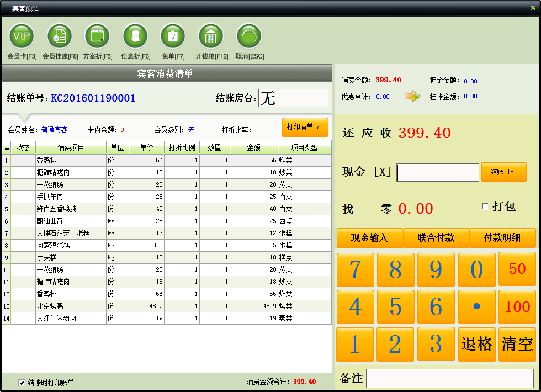Click the 现金 [X] cash input field
Viewport: 541px width, 392px height.
438,172
